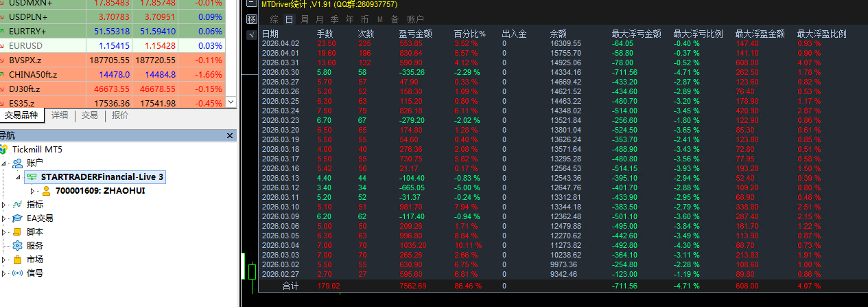Open the 详细 tab in Market Watch
The width and height of the screenshot is (868, 307).
click(60, 115)
